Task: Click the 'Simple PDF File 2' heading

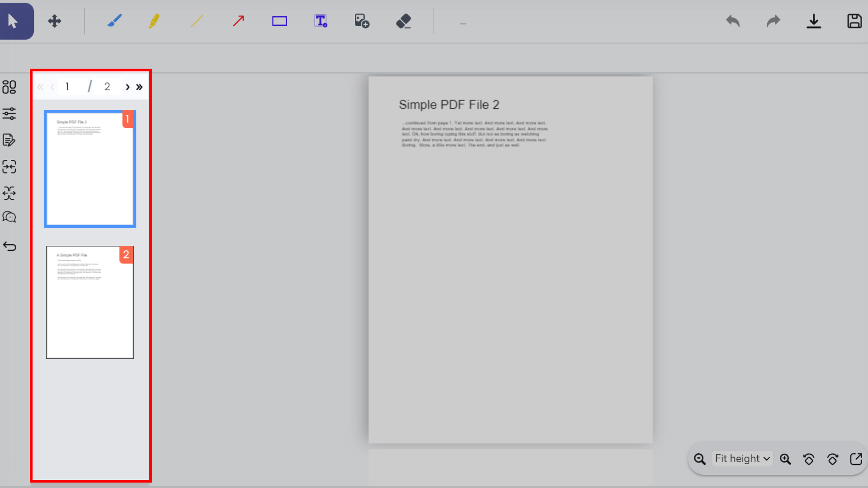Action: 449,105
